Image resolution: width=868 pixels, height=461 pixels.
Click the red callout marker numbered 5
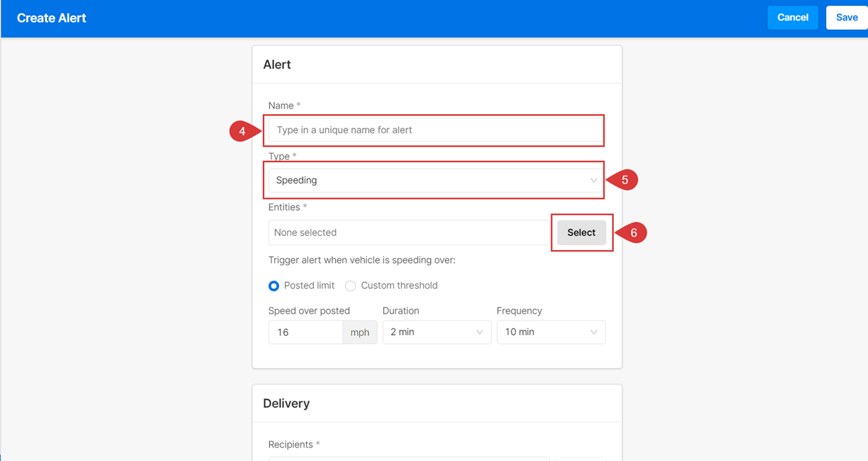(x=624, y=180)
